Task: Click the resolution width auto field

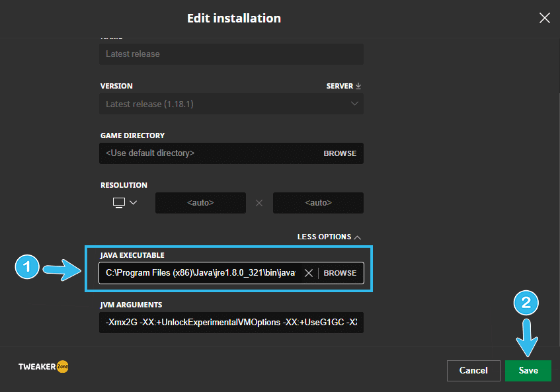Action: click(x=200, y=203)
